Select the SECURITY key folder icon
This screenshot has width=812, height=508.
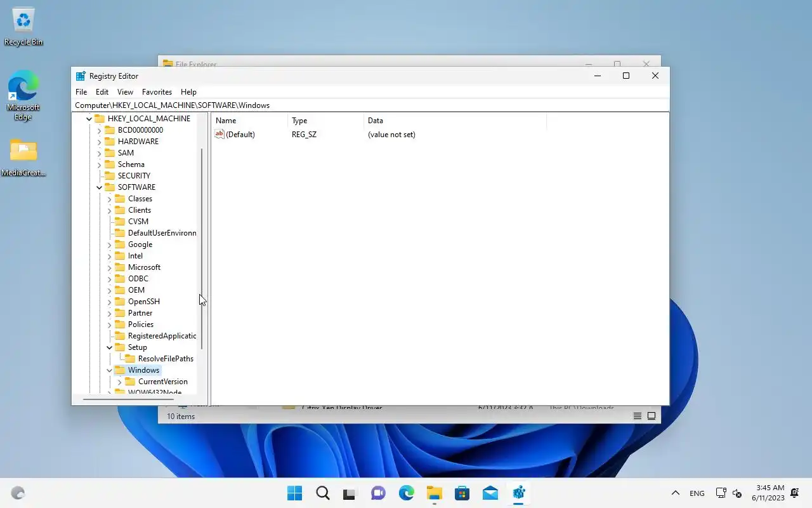tap(110, 176)
